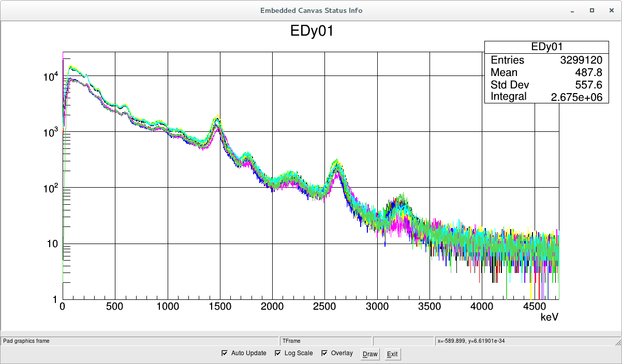Click the keV x-axis title

point(549,316)
